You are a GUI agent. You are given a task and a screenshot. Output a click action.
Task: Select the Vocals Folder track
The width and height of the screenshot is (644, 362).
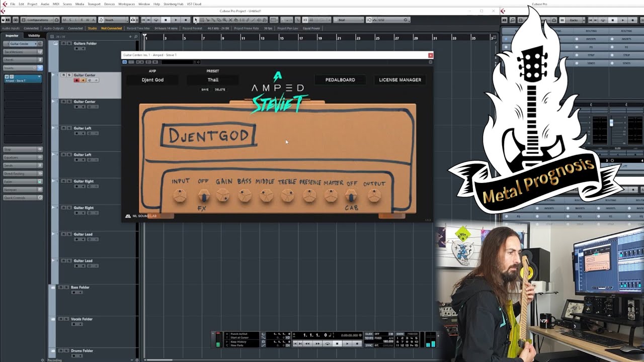(82, 319)
